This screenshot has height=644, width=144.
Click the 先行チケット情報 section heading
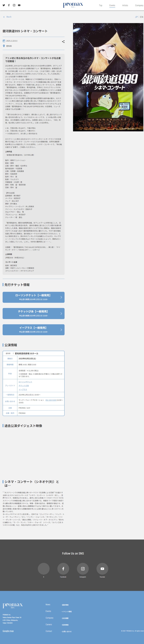[17, 285]
